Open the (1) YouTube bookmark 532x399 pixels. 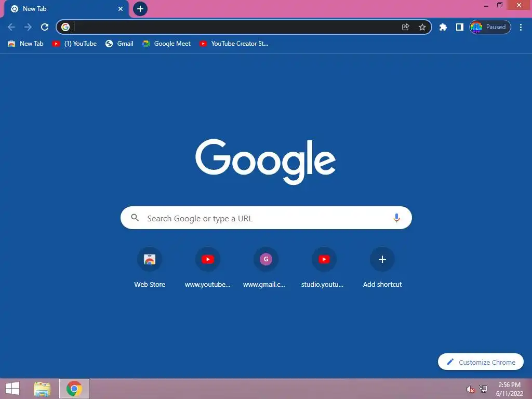point(74,44)
